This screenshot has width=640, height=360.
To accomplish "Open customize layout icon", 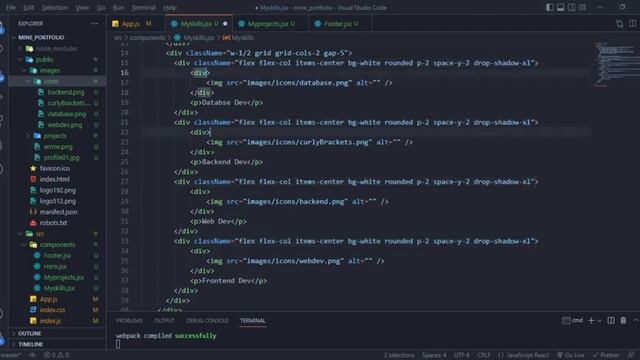I will click(x=583, y=7).
